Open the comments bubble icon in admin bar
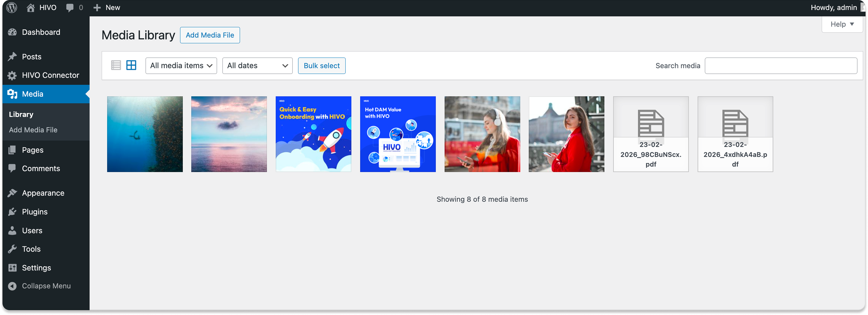 point(70,7)
